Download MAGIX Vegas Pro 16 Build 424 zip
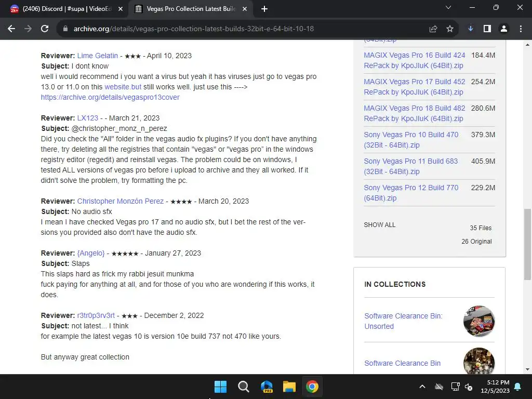 point(414,60)
